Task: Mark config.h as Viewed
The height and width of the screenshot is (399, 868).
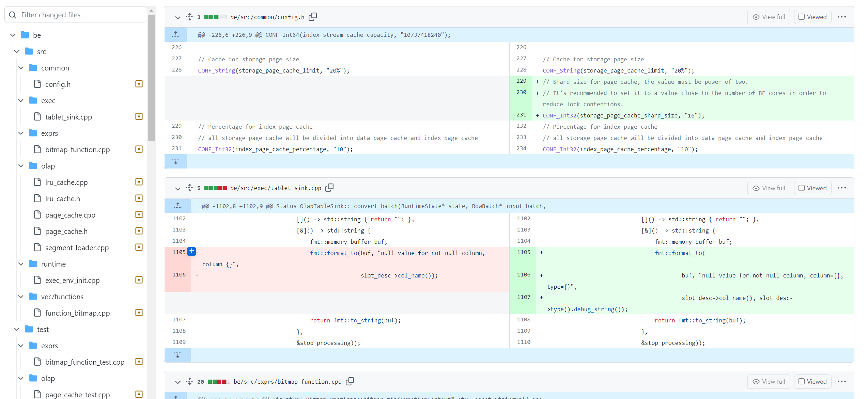Action: click(x=812, y=17)
